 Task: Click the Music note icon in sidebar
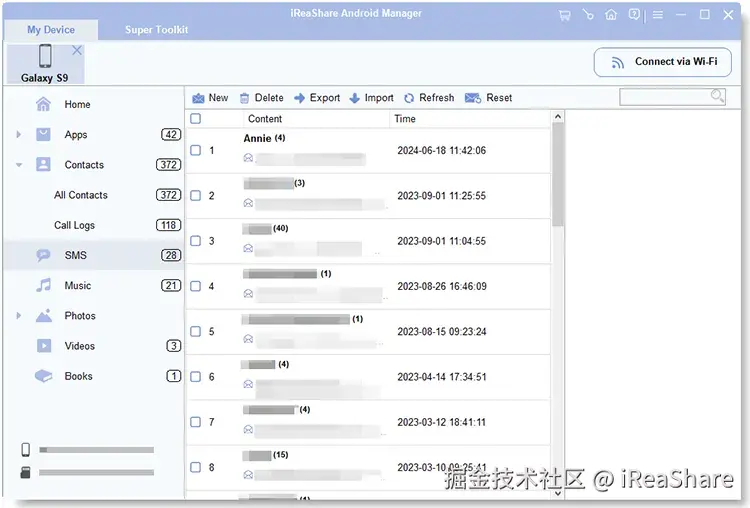[x=44, y=285]
